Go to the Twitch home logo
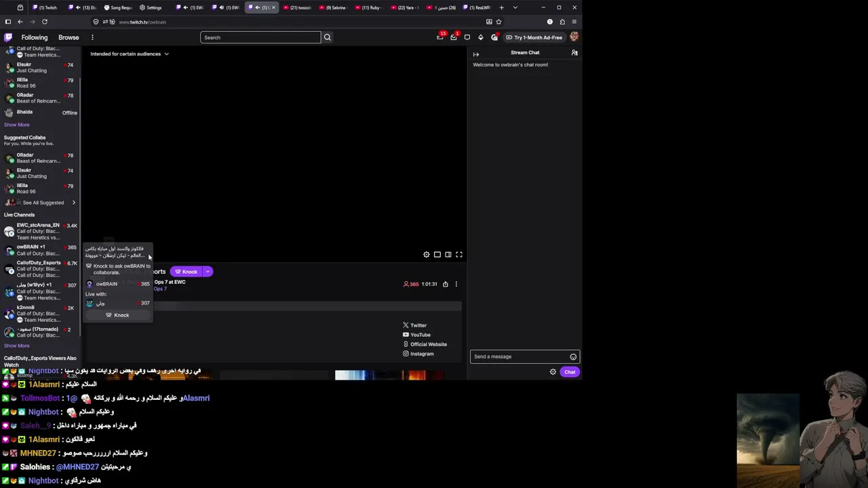This screenshot has height=488, width=868. pyautogui.click(x=8, y=37)
